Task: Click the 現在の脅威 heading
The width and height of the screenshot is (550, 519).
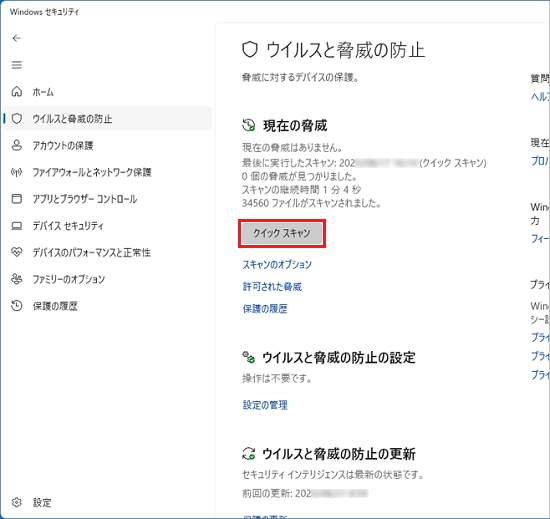Action: (295, 126)
